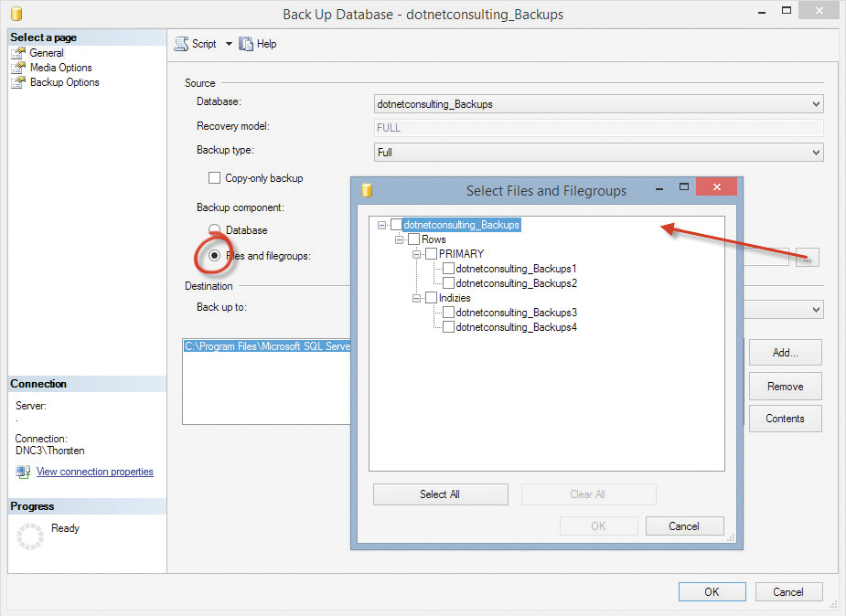Screen dimensions: 846x616
Task: Select Files and filegroups radio button
Action: click(214, 256)
